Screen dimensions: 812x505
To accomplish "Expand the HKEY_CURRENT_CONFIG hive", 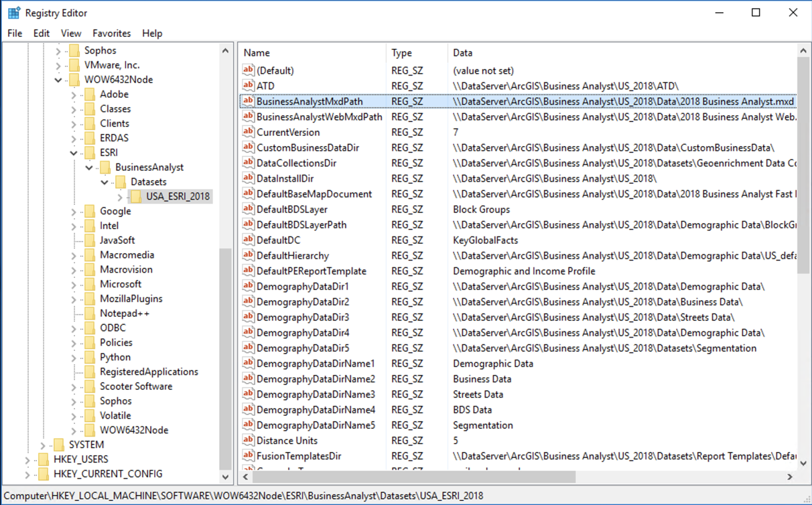I will (x=27, y=474).
